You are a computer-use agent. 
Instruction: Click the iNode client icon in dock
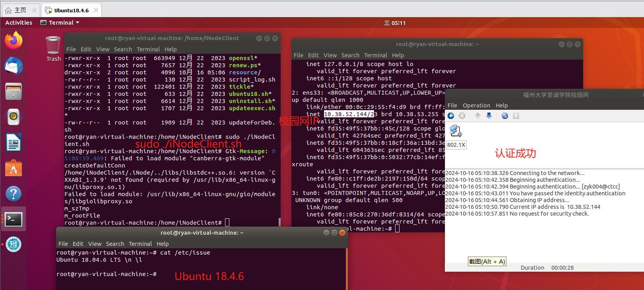pyautogui.click(x=14, y=245)
